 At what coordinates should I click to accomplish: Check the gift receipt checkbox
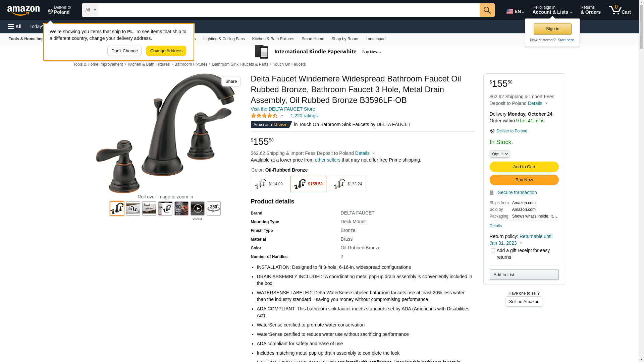pos(493,250)
